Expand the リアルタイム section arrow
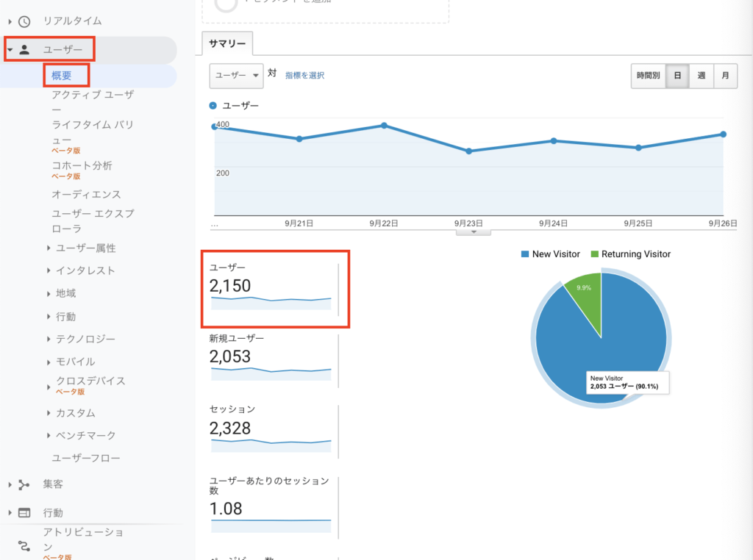 [10, 21]
